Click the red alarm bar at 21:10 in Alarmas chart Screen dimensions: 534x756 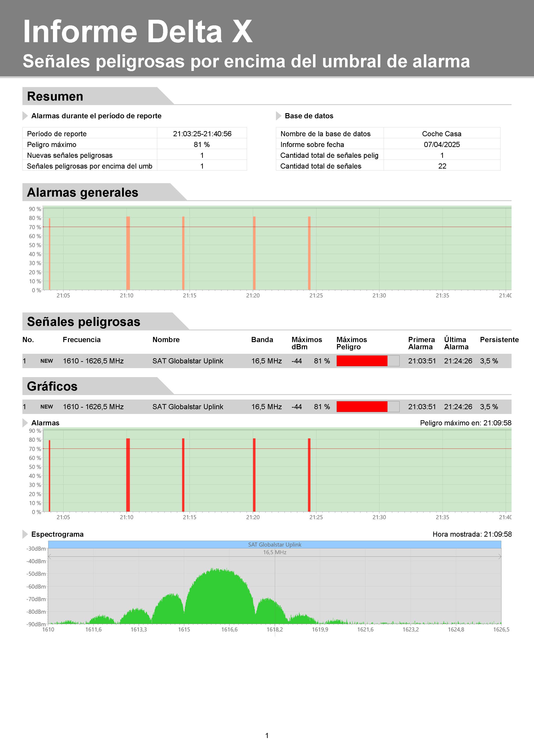128,475
